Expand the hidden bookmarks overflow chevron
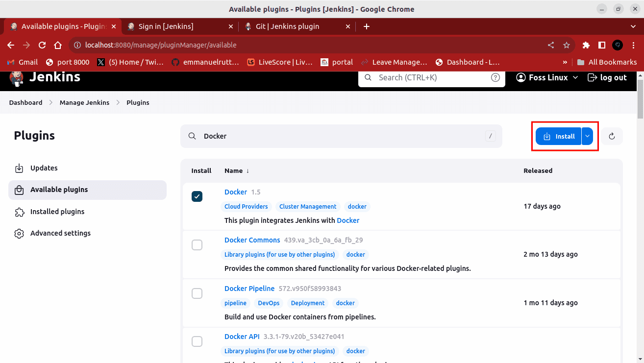Viewport: 644px width, 363px height. click(x=565, y=62)
